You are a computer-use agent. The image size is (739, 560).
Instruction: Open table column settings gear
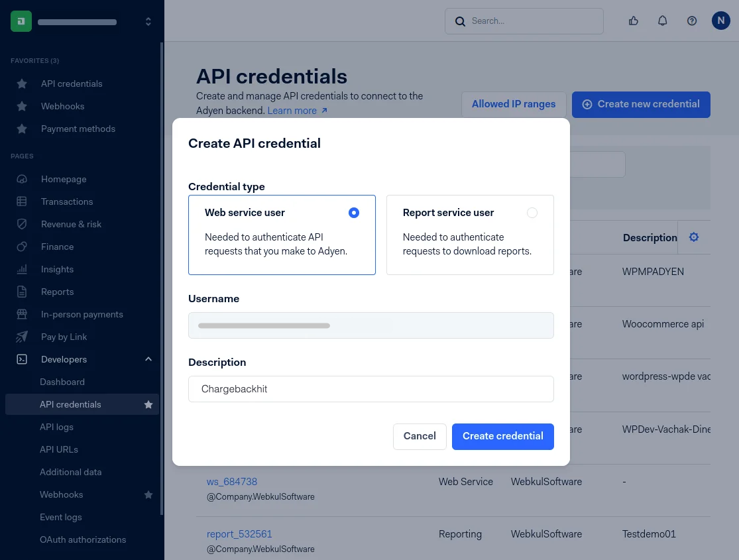(694, 237)
